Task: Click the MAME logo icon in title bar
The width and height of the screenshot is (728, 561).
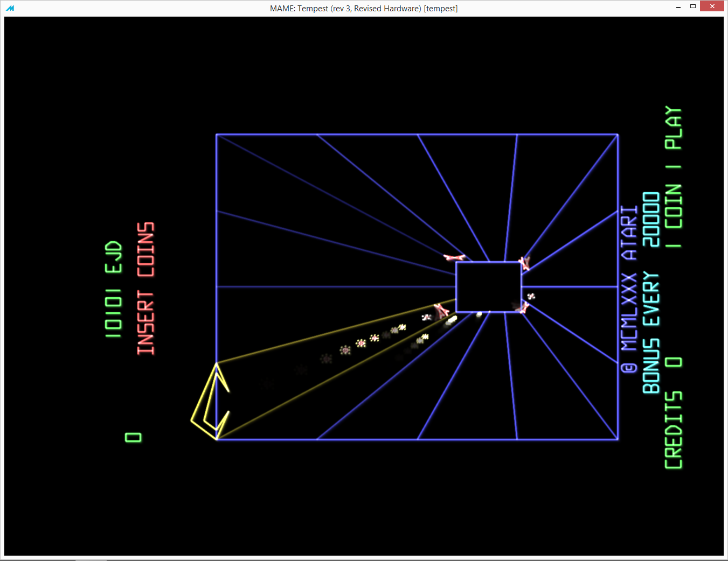Action: (10, 8)
